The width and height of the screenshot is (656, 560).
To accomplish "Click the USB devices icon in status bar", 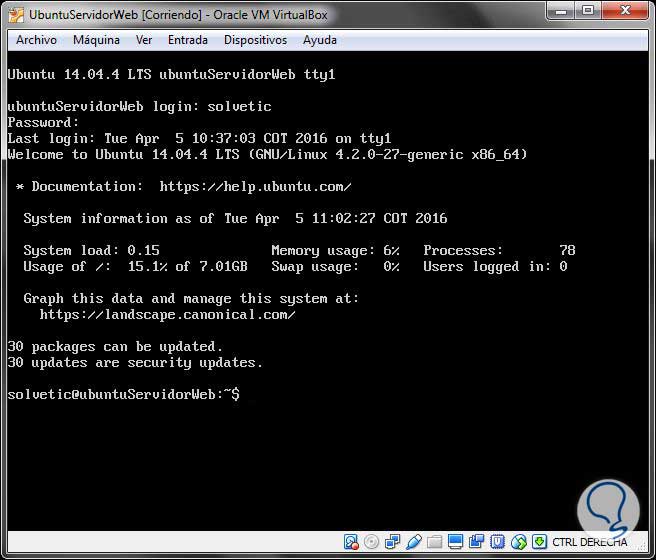I will 414,542.
